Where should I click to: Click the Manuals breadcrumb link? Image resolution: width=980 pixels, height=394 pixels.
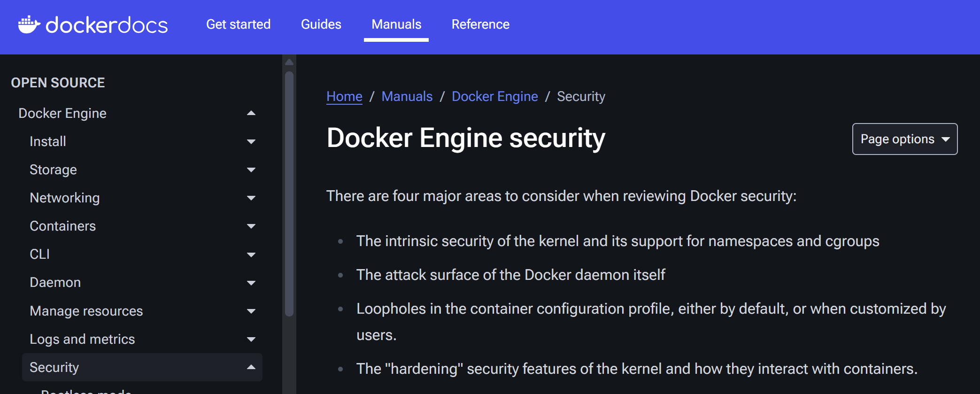pyautogui.click(x=407, y=96)
